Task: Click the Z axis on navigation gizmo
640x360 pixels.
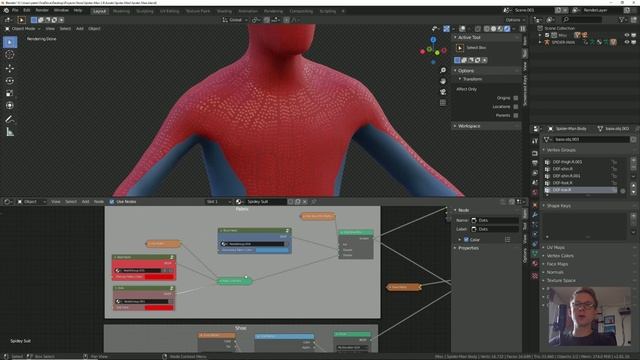Action: click(433, 40)
